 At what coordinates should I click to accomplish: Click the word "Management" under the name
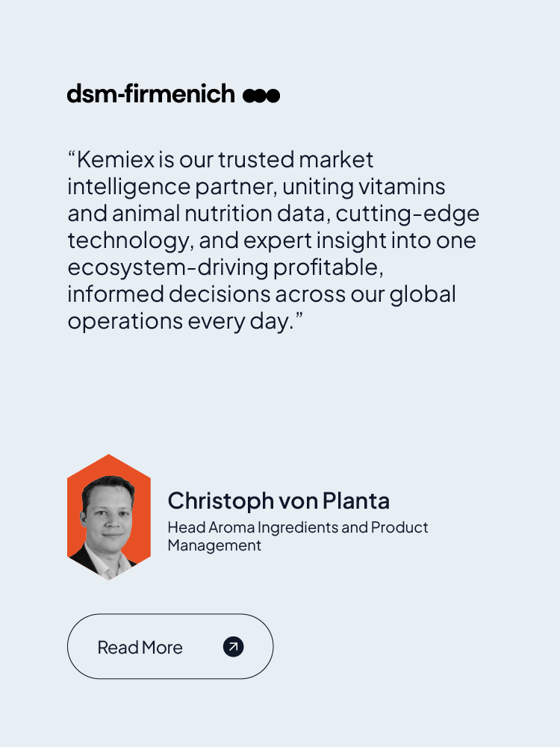[214, 545]
